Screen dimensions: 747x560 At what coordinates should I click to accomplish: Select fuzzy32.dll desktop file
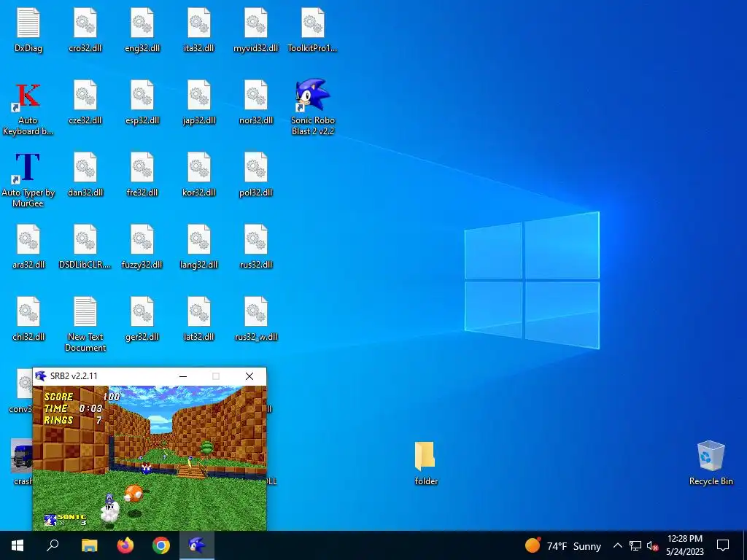coord(142,246)
